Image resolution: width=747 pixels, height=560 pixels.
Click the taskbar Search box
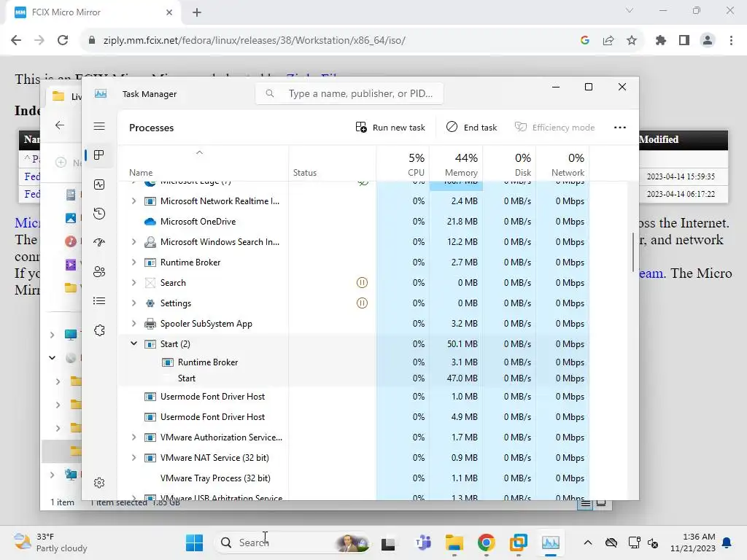[293, 542]
